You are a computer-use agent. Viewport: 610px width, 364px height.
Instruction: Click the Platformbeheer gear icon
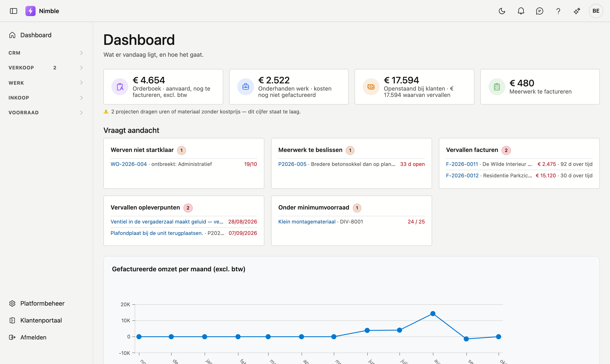pos(12,303)
